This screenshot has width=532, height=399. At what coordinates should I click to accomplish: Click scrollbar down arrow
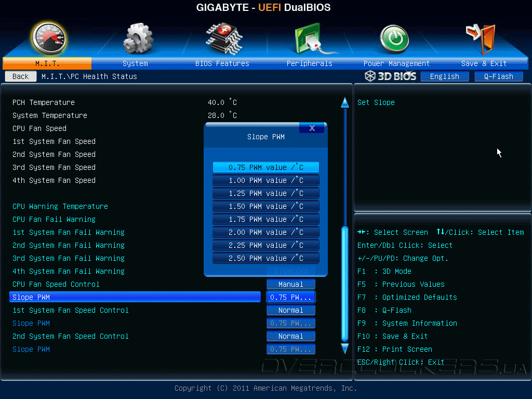point(345,349)
